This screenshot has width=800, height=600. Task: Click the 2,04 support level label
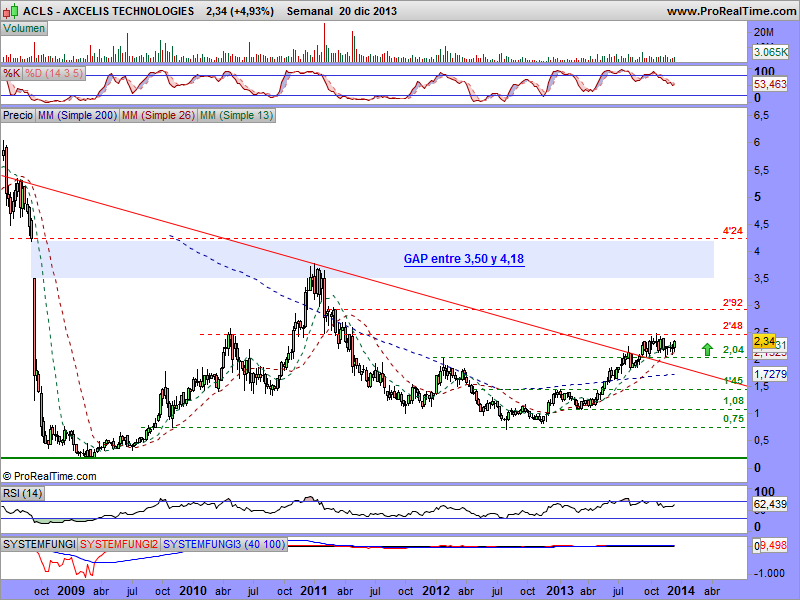[x=733, y=349]
